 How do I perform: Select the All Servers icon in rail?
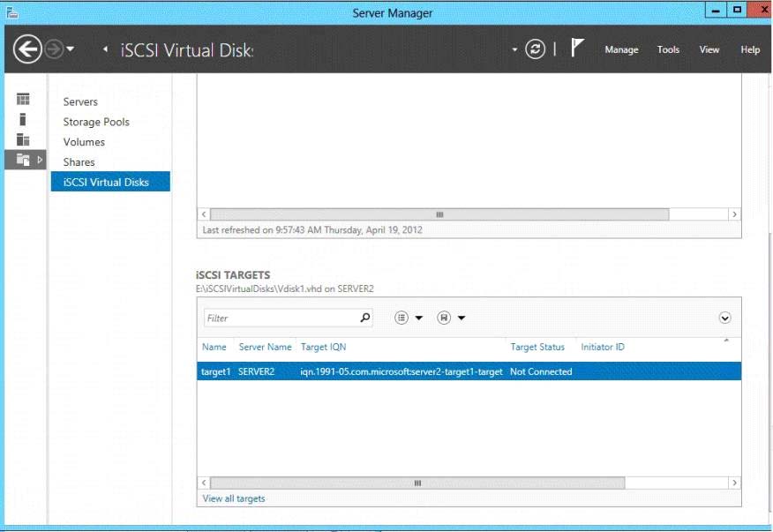coord(23,139)
